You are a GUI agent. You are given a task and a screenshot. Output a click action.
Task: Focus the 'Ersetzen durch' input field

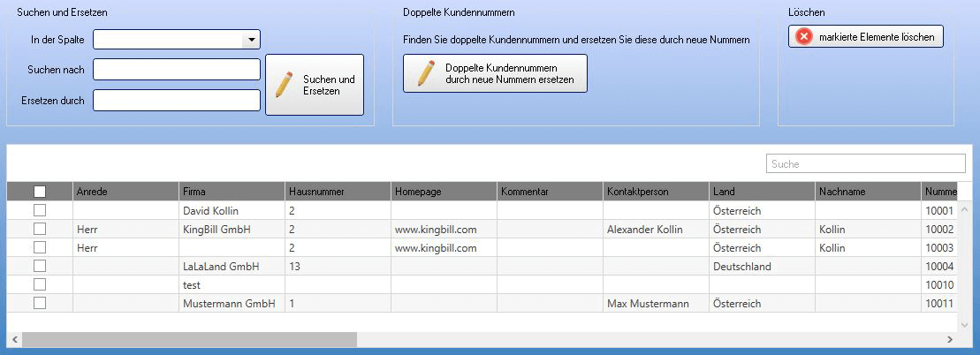coord(177,101)
